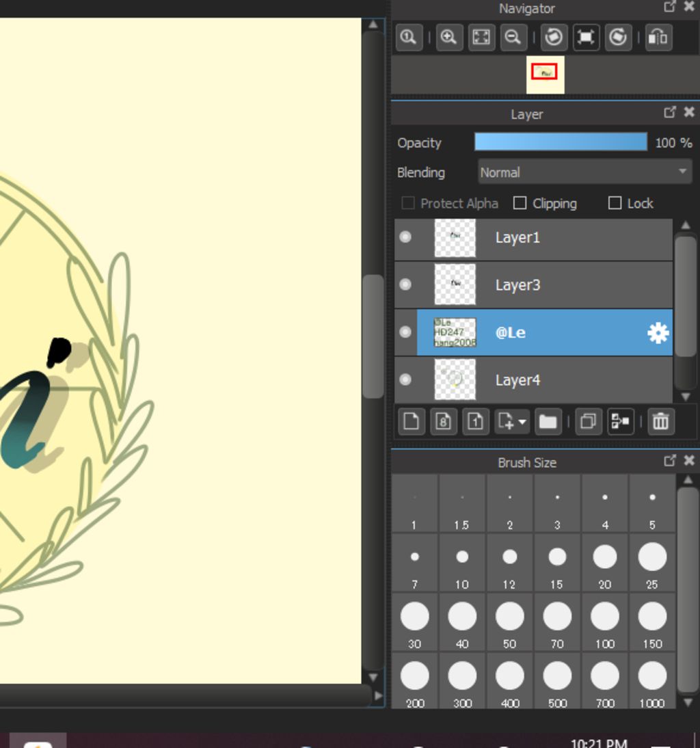Select Layer4 in the layer list
This screenshot has width=700, height=748.
click(534, 379)
